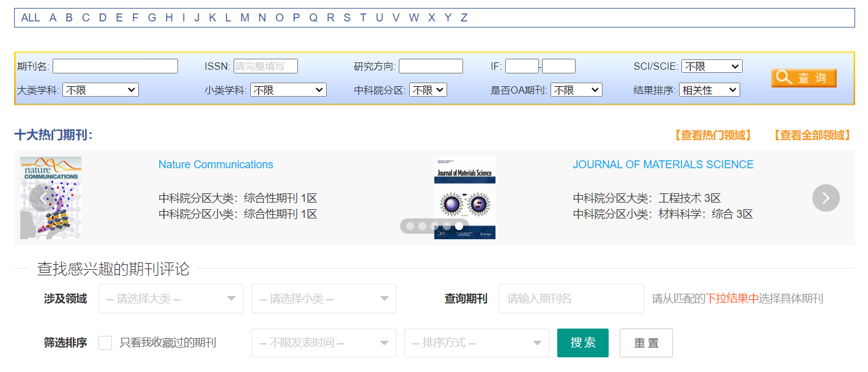This screenshot has width=868, height=372.
Task: Expand 请选择大类 dropdown
Action: click(171, 299)
